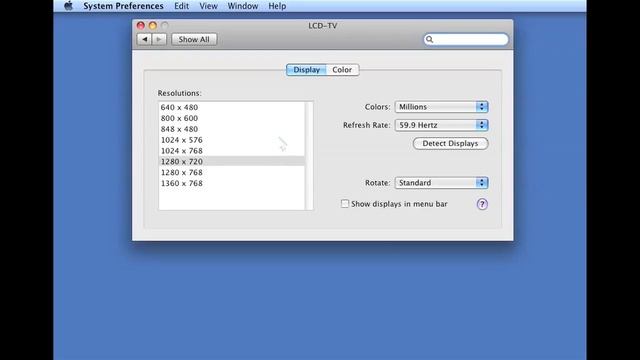Screen dimensions: 640x360
Task: Open the View menu
Action: (x=208, y=6)
